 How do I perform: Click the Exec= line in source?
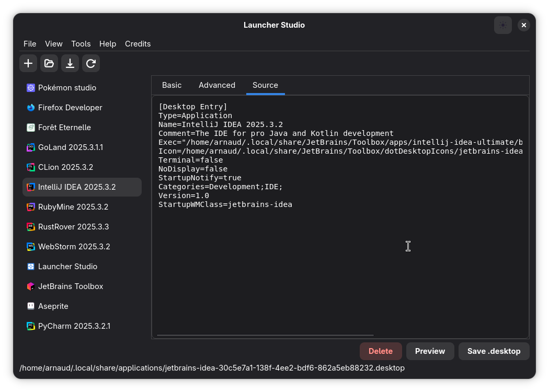340,143
